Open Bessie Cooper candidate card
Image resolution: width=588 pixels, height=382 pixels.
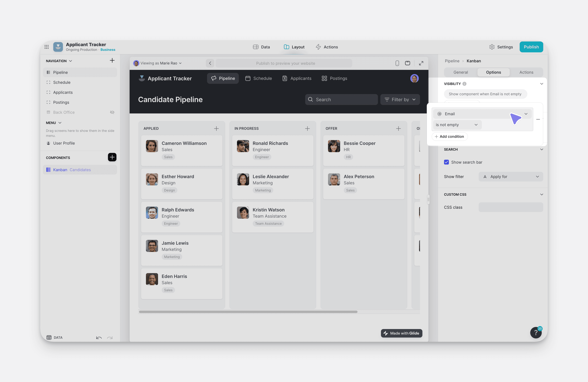364,151
